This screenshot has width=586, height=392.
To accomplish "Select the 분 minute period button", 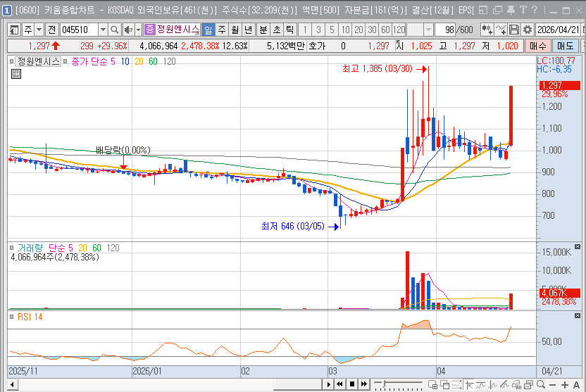I will click(263, 30).
